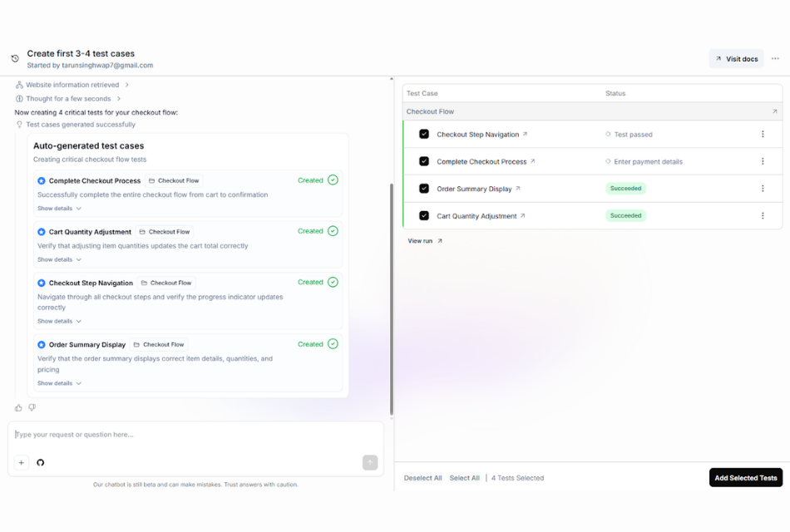Image resolution: width=790 pixels, height=532 pixels.
Task: Toggle the Cart Quantity Adjustment checkbox
Action: (424, 216)
